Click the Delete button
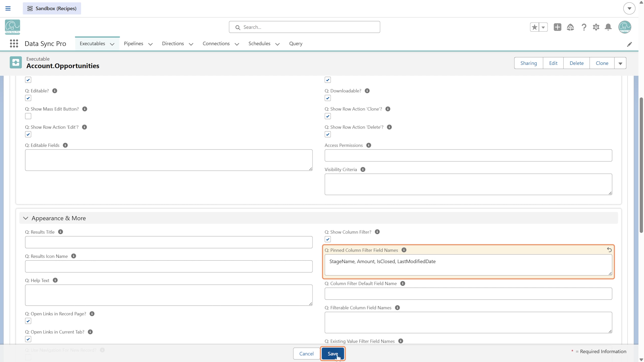This screenshot has height=362, width=644. click(x=576, y=63)
